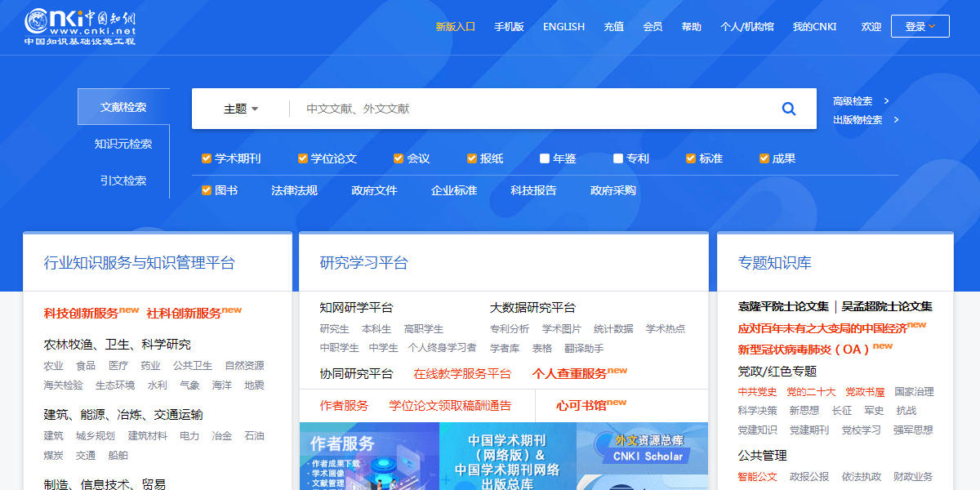
Task: Open the 出版物检索 link
Action: pos(857,120)
